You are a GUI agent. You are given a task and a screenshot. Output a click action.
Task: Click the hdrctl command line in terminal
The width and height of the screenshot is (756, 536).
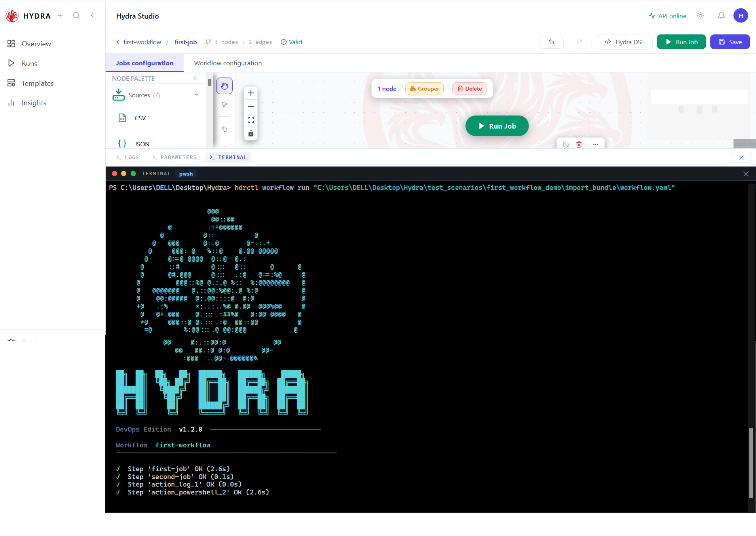coord(392,188)
